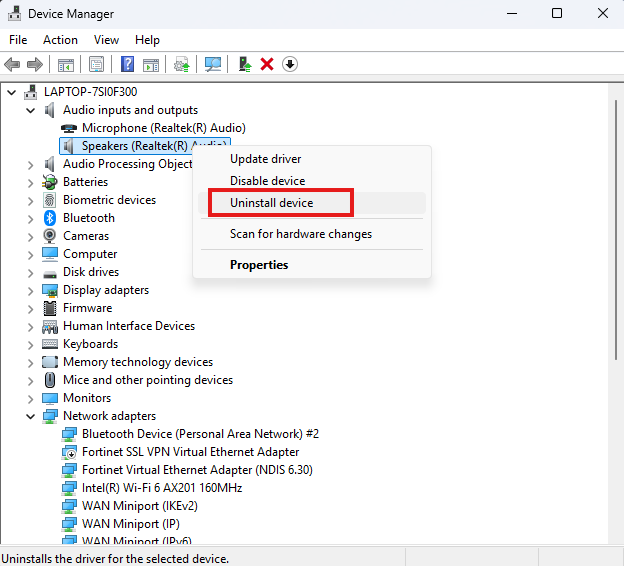This screenshot has height=566, width=624.
Task: Select Intel(R) Wi-Fi 6 AX201 160MHz
Action: click(x=162, y=488)
